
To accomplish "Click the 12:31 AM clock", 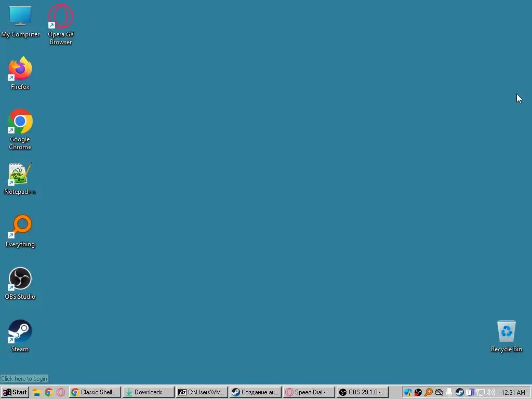I will click(x=513, y=393).
